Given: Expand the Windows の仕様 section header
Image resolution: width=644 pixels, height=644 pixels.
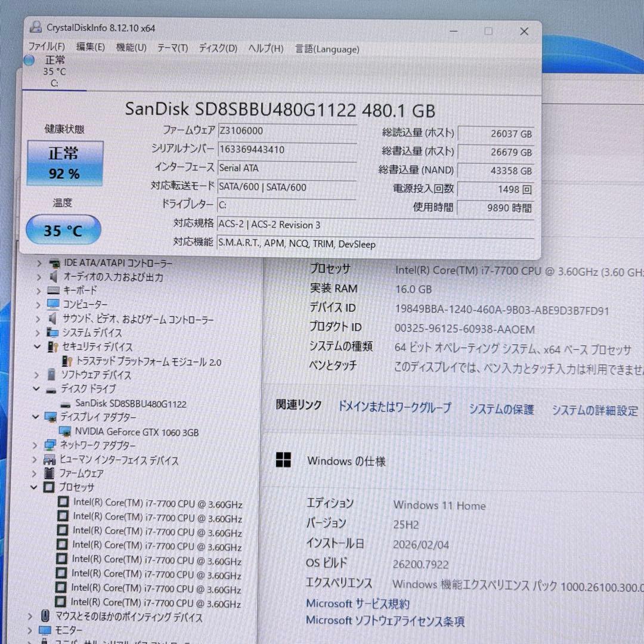Looking at the screenshot, I should (346, 461).
